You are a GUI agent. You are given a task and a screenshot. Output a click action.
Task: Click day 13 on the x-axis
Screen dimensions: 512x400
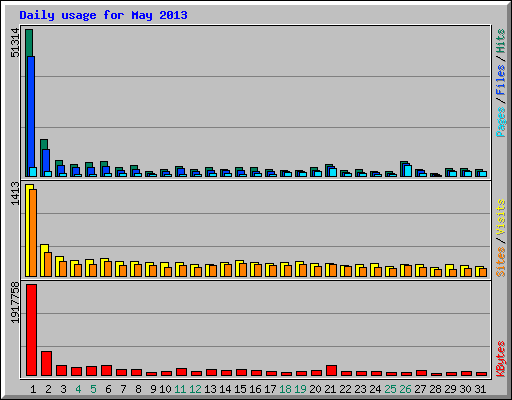tap(210, 389)
